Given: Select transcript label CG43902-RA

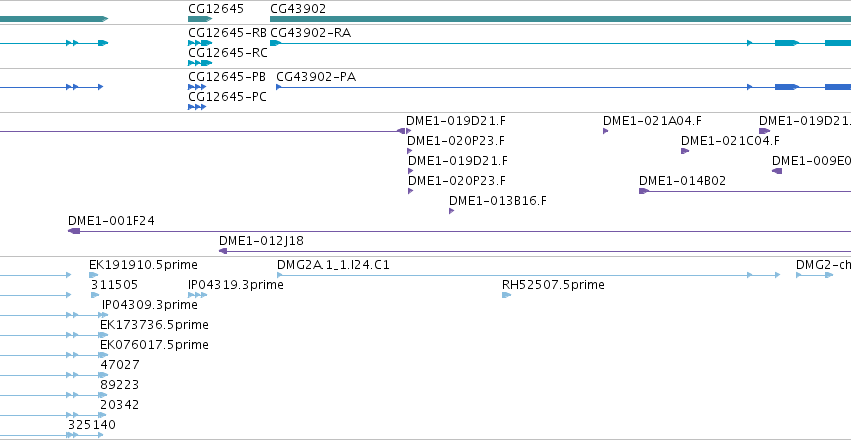Looking at the screenshot, I should pos(310,33).
